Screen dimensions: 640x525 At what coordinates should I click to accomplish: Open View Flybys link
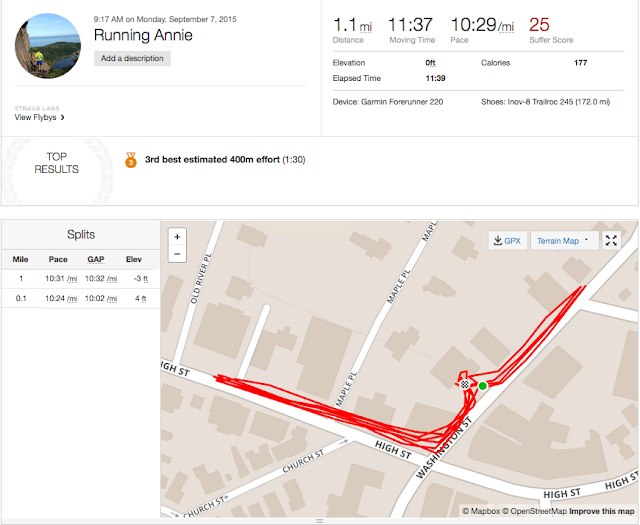[x=40, y=117]
